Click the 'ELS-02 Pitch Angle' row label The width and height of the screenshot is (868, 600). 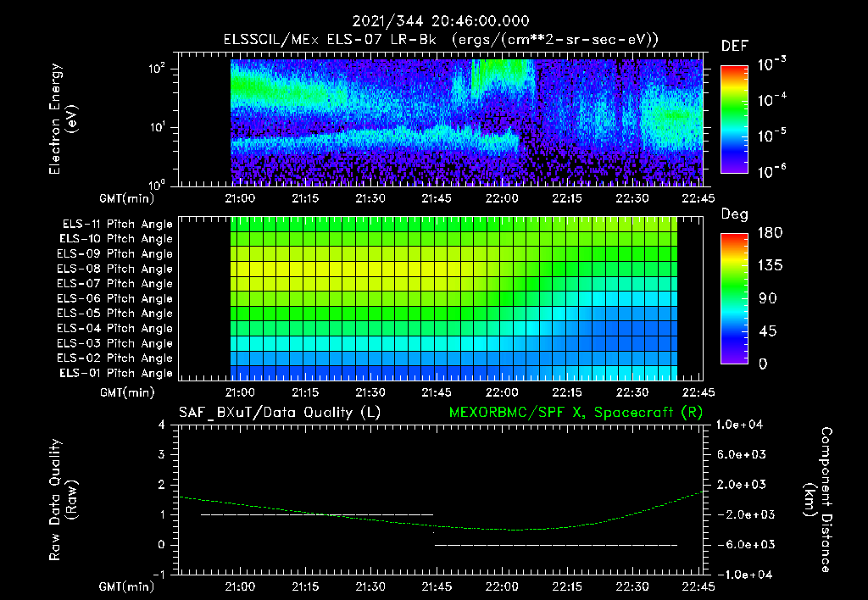[x=115, y=358]
